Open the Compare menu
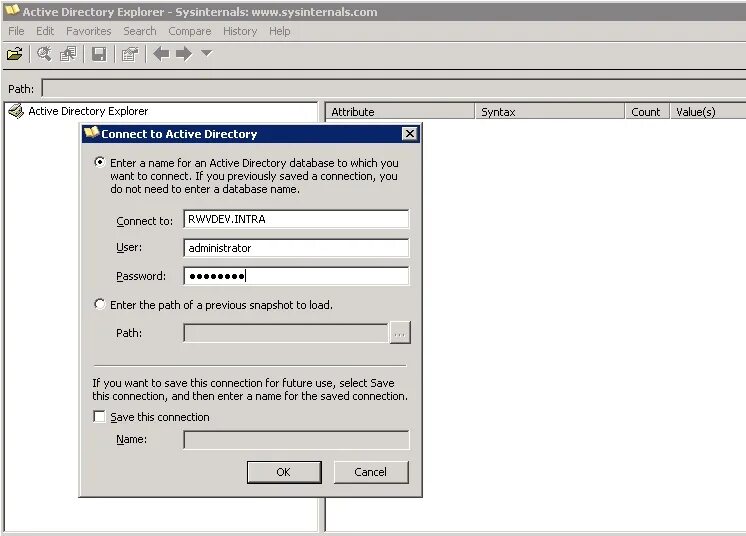The image size is (746, 536). 189,31
